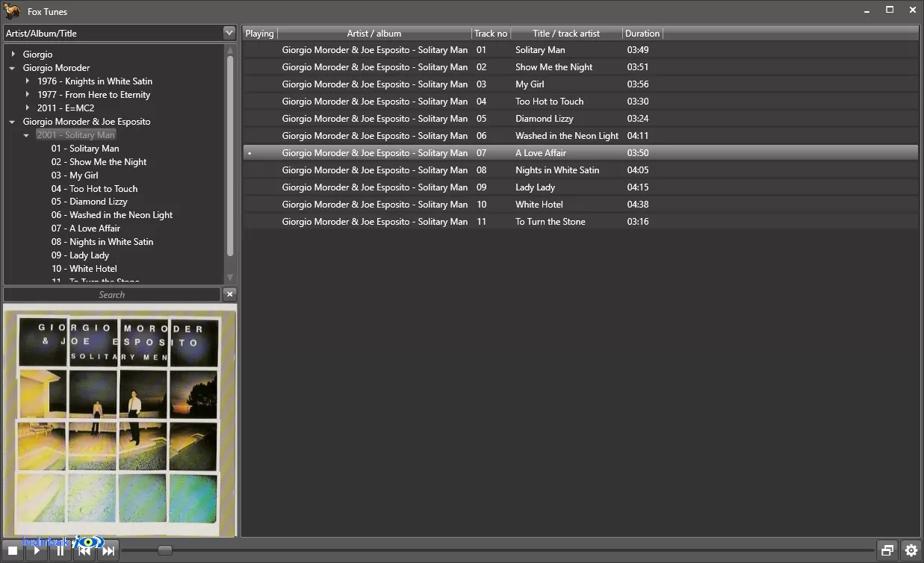Select the 2001 - Solitary Man album label
Screen dimensions: 924x563
[x=75, y=135]
